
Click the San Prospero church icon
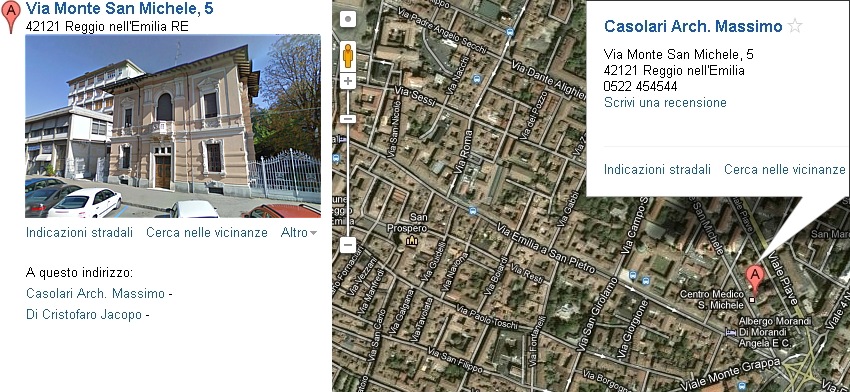[x=411, y=240]
